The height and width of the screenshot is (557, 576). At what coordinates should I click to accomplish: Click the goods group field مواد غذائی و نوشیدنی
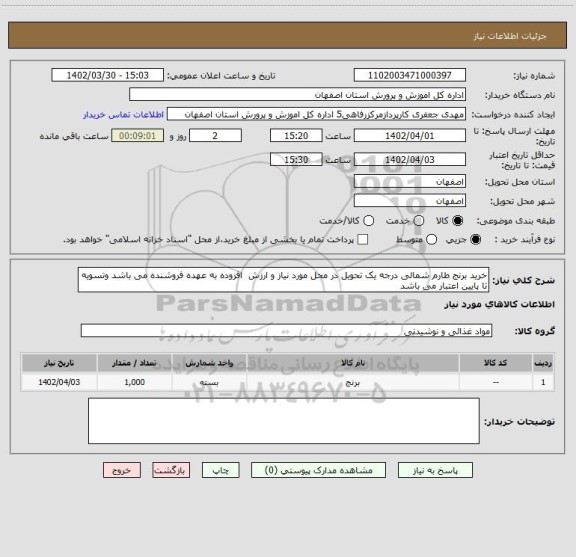[287, 331]
